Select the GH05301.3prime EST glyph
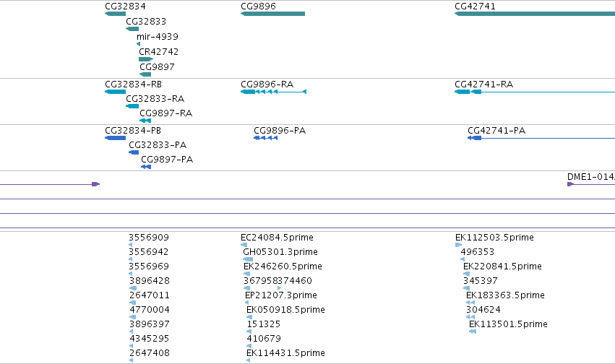Screen dimensions: 615x364 tap(248, 259)
